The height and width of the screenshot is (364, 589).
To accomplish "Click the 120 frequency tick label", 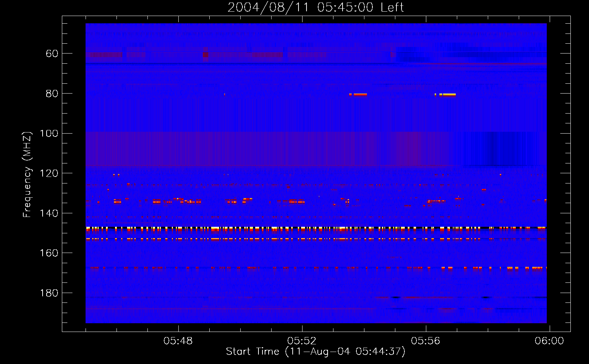I will point(49,174).
